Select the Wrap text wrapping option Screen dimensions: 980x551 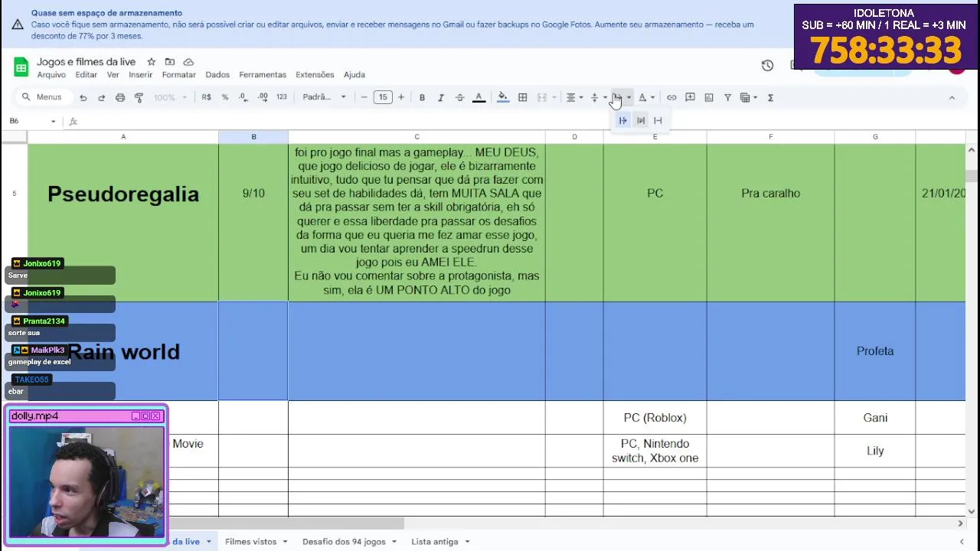click(641, 120)
